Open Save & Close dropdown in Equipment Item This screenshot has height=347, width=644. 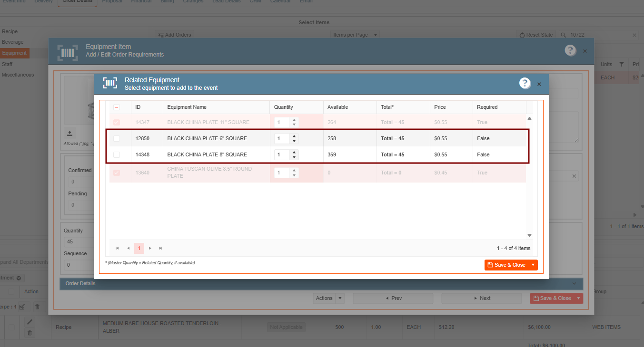click(x=578, y=298)
